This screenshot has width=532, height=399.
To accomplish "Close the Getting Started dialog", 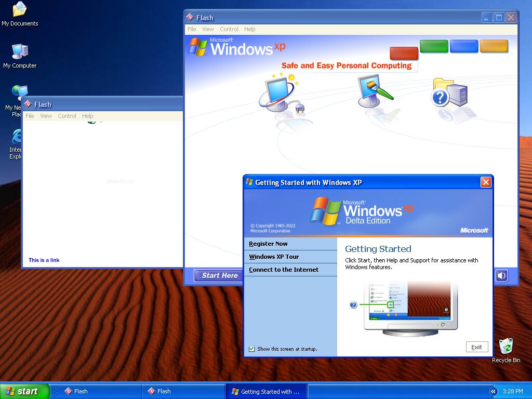I will [486, 182].
